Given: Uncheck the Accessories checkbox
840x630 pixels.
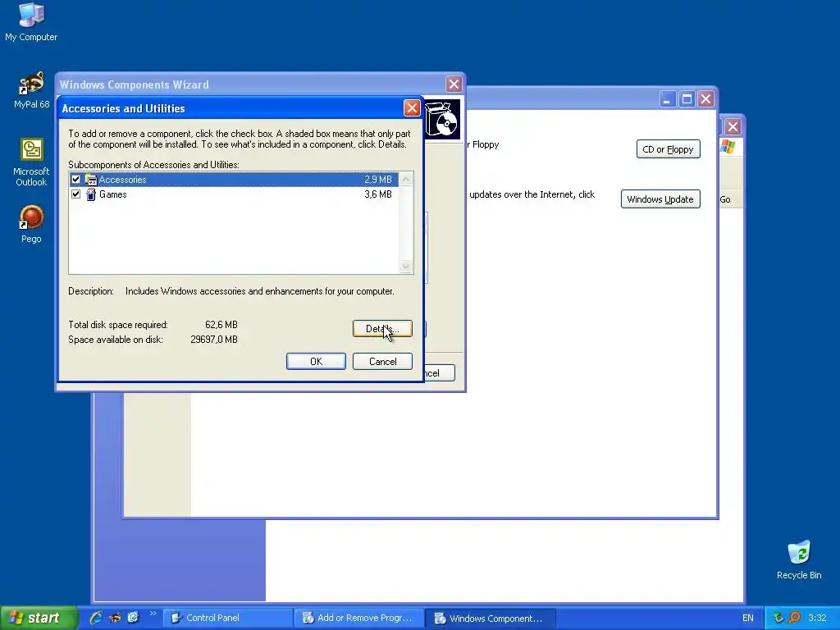Looking at the screenshot, I should (x=76, y=180).
